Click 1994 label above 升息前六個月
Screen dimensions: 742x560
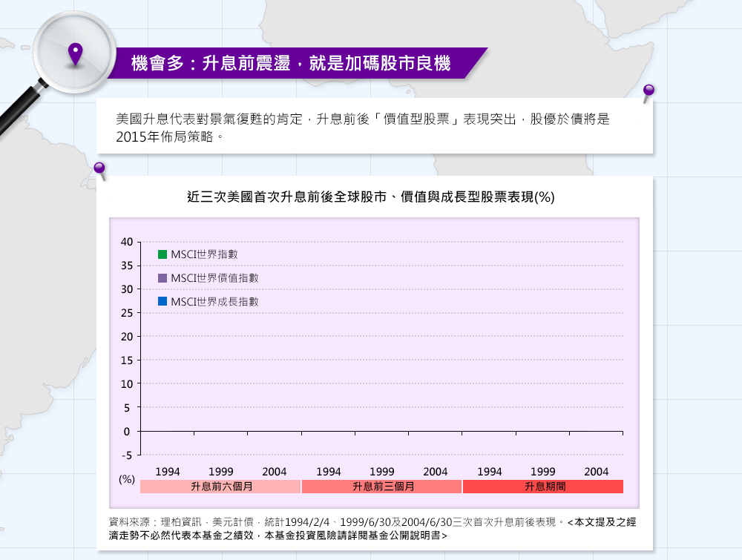(168, 472)
